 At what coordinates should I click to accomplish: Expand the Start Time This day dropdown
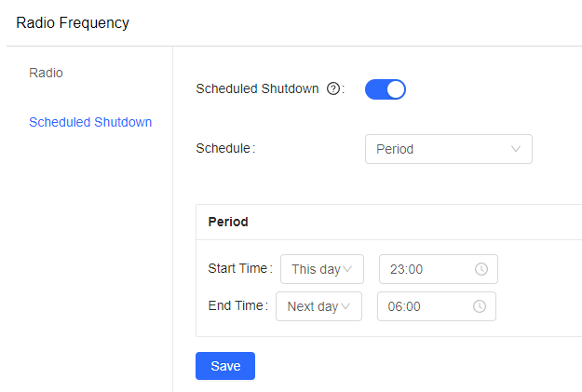click(x=321, y=269)
